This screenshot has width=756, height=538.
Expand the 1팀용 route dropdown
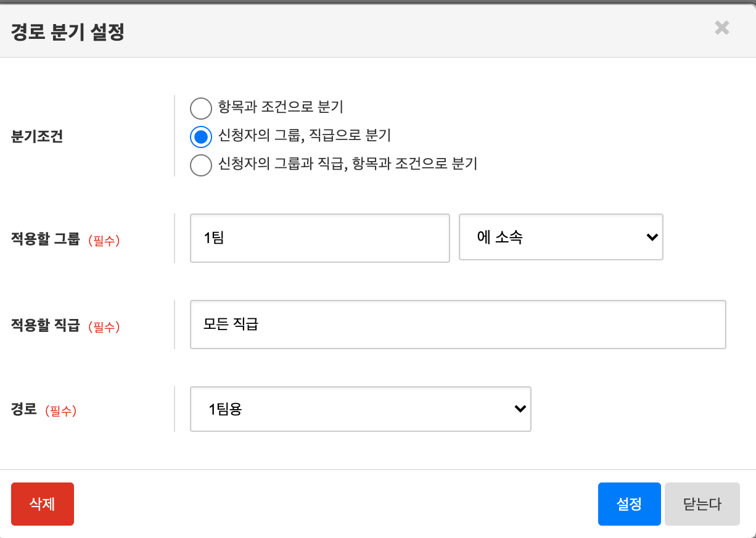pyautogui.click(x=360, y=408)
